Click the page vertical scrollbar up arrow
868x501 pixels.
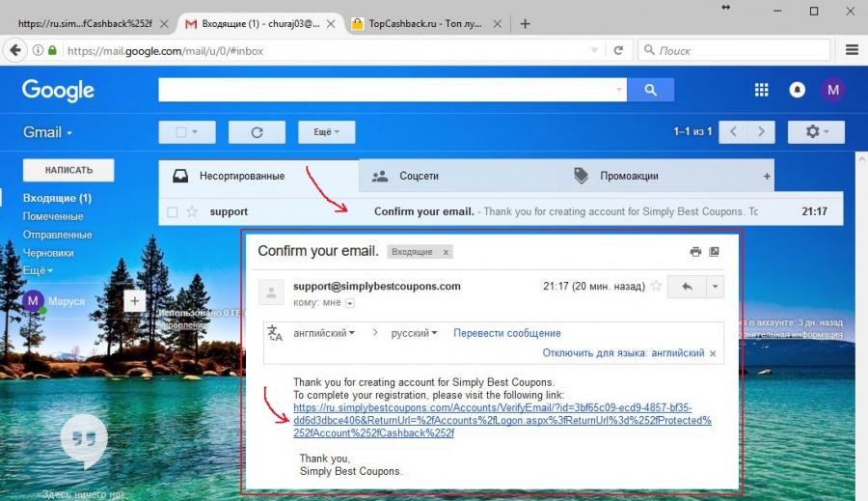(862, 158)
